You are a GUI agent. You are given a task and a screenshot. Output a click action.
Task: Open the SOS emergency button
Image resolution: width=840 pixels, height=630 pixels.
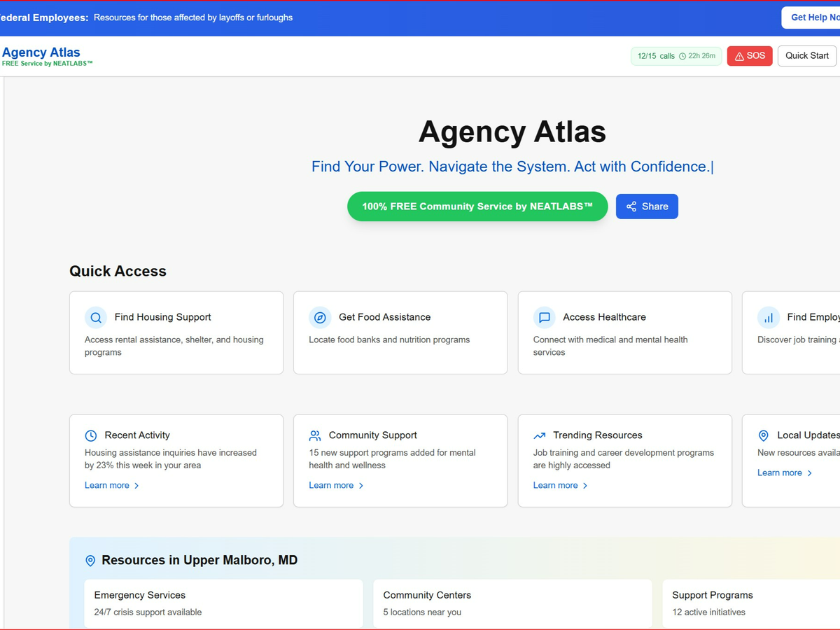[x=750, y=56]
